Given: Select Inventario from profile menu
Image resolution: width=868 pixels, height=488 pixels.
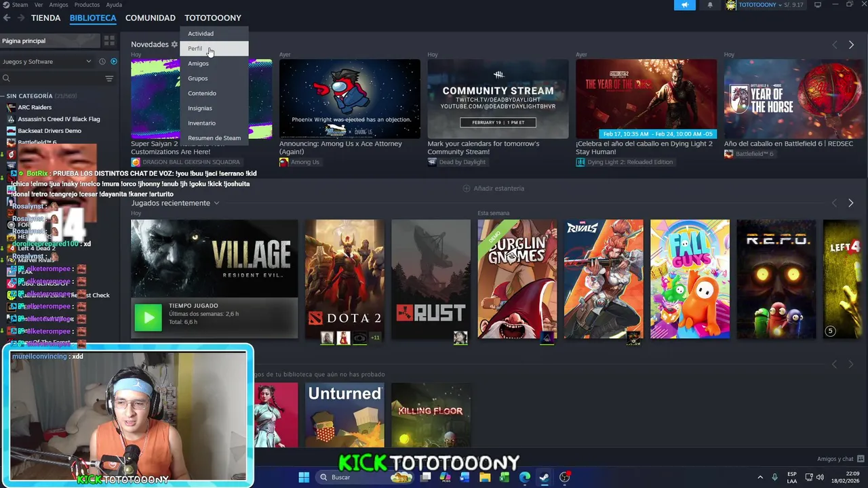Looking at the screenshot, I should click(214, 123).
